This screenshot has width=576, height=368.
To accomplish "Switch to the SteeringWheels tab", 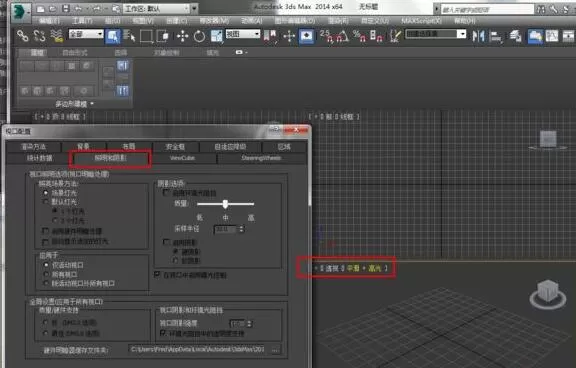I will 262,158.
